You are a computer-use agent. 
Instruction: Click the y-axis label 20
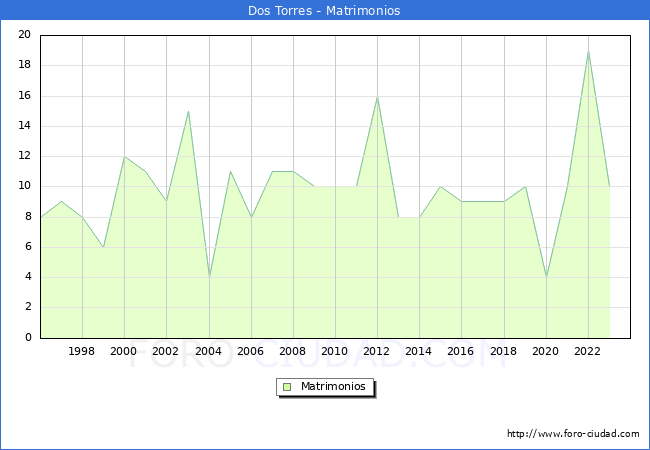click(x=25, y=34)
